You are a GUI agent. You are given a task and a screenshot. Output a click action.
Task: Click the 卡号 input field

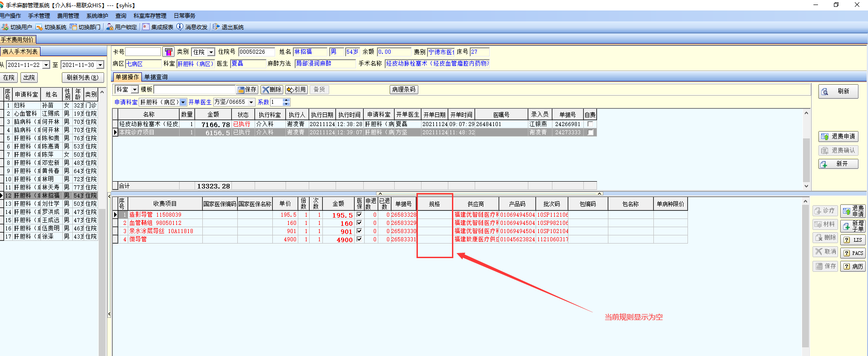point(143,52)
